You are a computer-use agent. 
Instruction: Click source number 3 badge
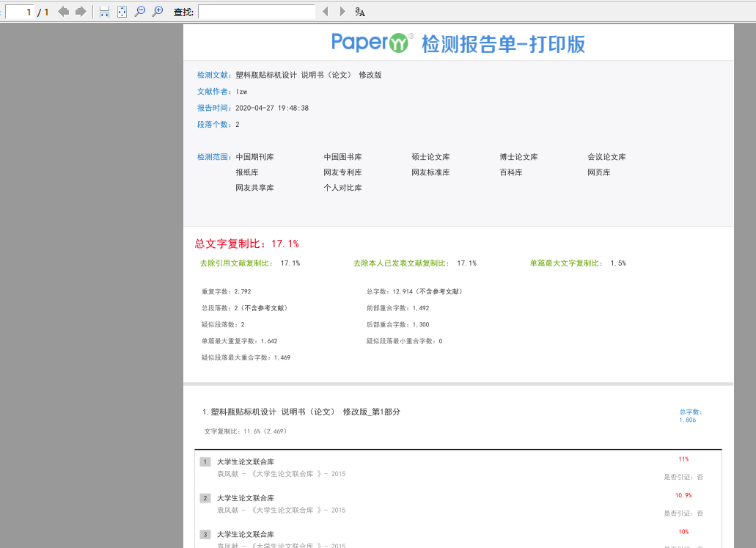click(205, 535)
